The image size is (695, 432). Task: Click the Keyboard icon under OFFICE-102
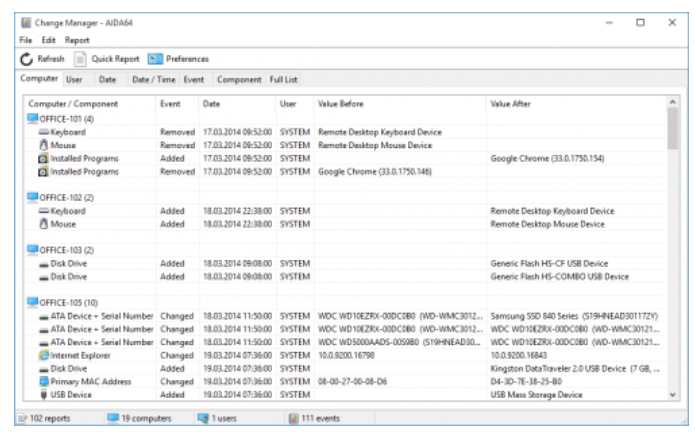click(x=43, y=211)
